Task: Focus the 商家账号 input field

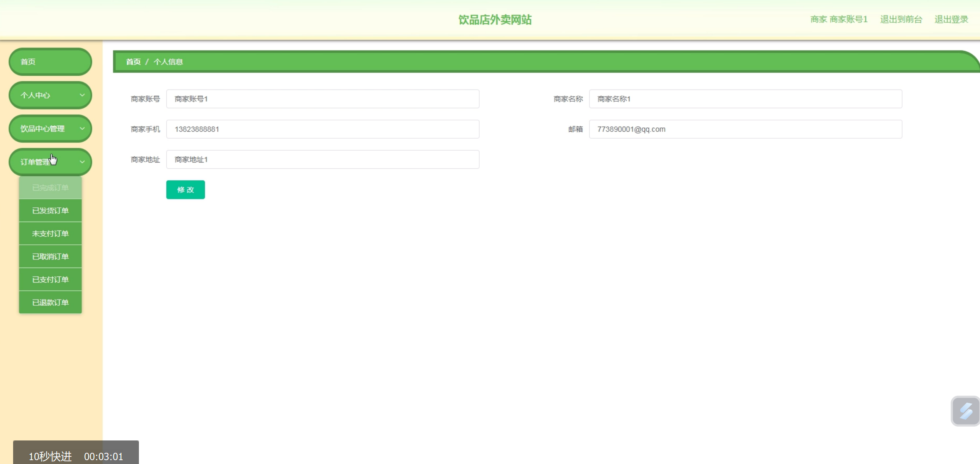Action: tap(323, 99)
